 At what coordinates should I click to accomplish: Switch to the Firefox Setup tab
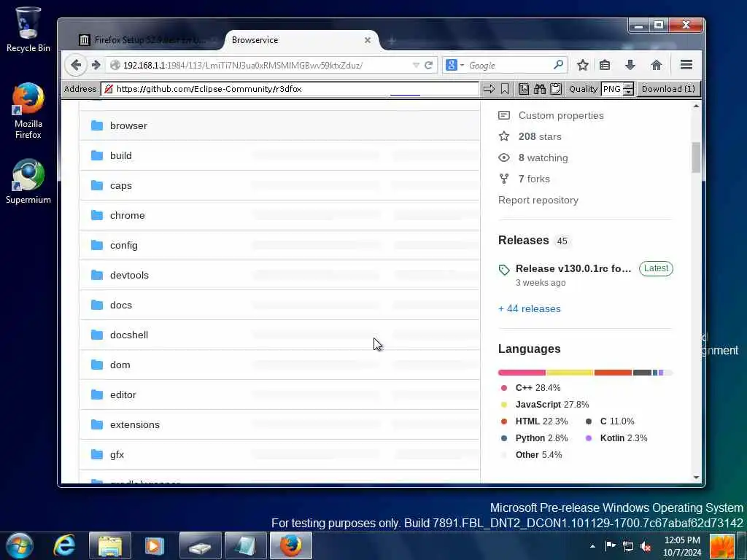pyautogui.click(x=148, y=40)
